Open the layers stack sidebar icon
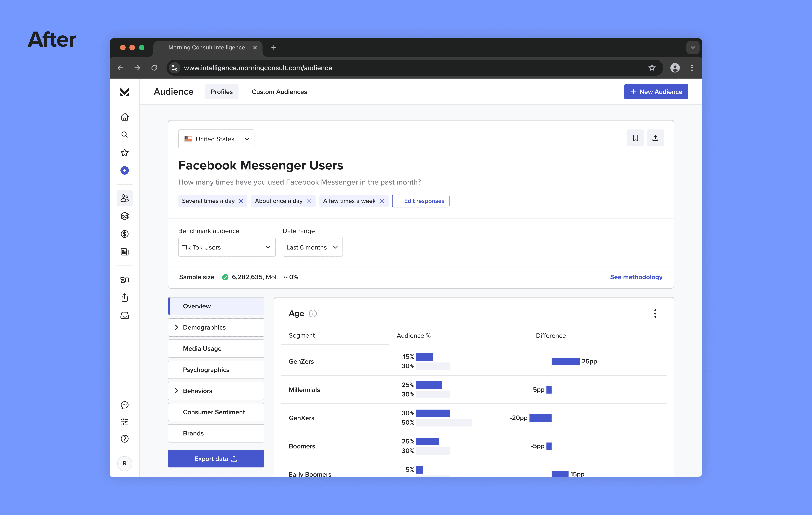This screenshot has height=515, width=812. pyautogui.click(x=124, y=216)
